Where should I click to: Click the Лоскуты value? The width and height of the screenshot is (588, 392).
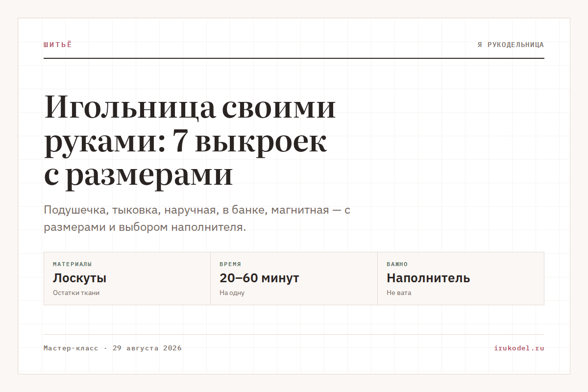coord(80,278)
